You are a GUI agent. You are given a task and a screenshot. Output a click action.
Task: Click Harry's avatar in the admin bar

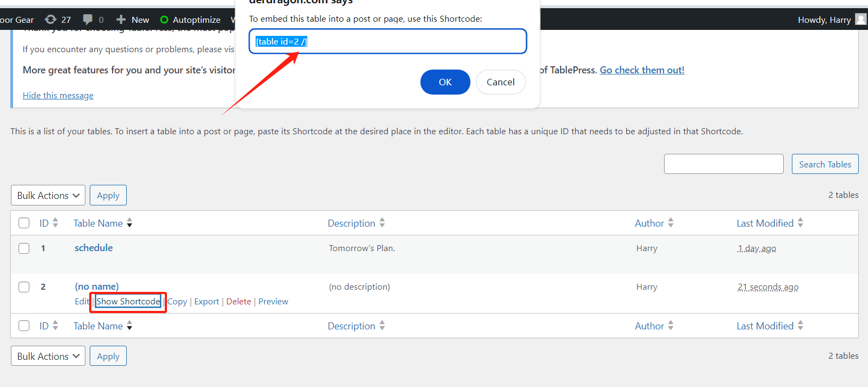860,20
